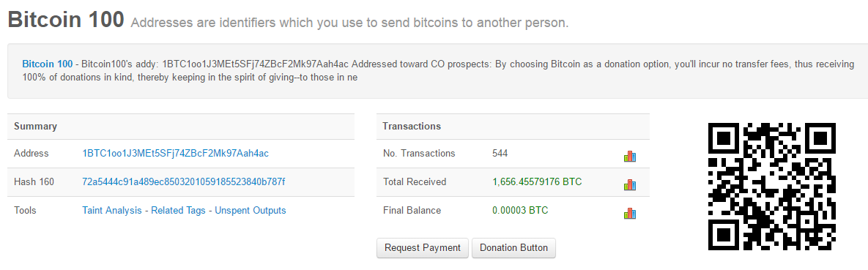
Task: Follow the blue Bitcoin 100 tag link
Action: tap(47, 64)
